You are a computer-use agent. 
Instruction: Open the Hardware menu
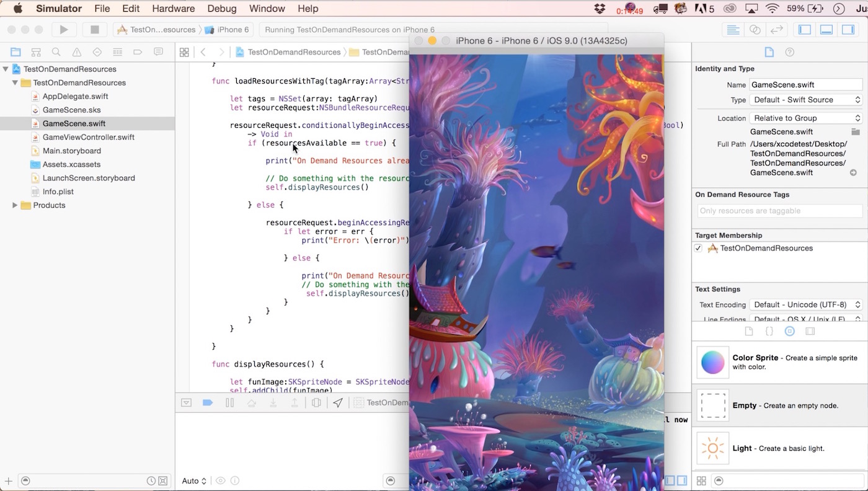pos(173,9)
